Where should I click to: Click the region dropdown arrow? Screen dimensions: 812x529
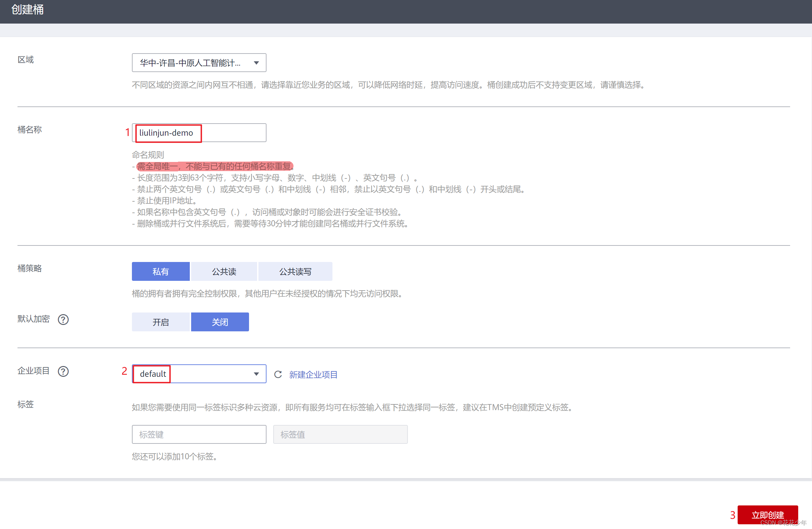point(256,63)
